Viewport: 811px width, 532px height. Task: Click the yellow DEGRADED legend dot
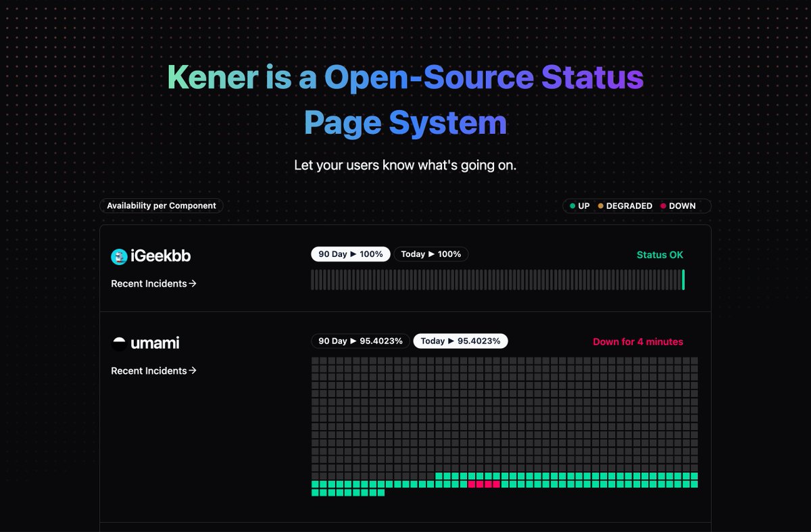pos(600,206)
